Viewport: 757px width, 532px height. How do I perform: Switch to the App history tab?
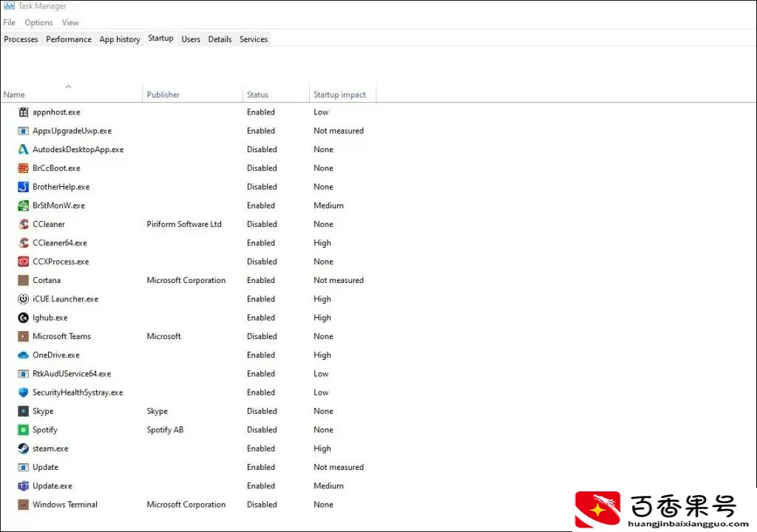pos(120,39)
